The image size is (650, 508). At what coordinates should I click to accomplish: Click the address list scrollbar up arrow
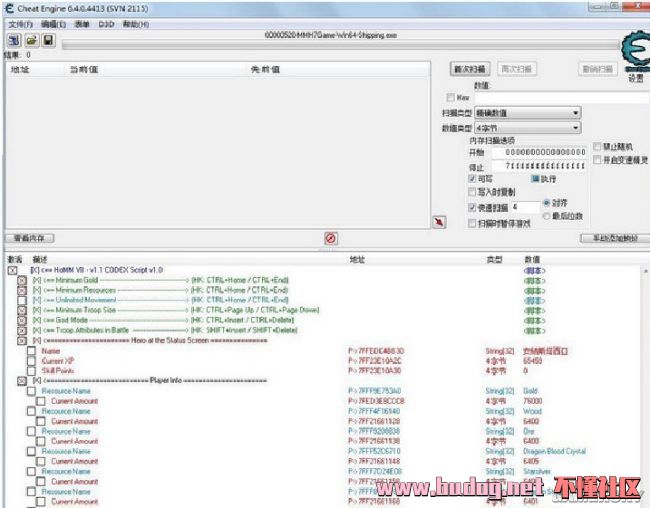point(645,271)
